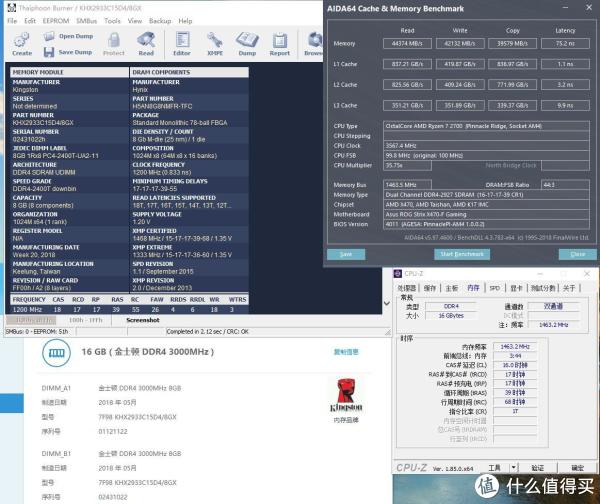600x504 pixels.
Task: Click the Open Dump folder icon
Action: tap(49, 36)
